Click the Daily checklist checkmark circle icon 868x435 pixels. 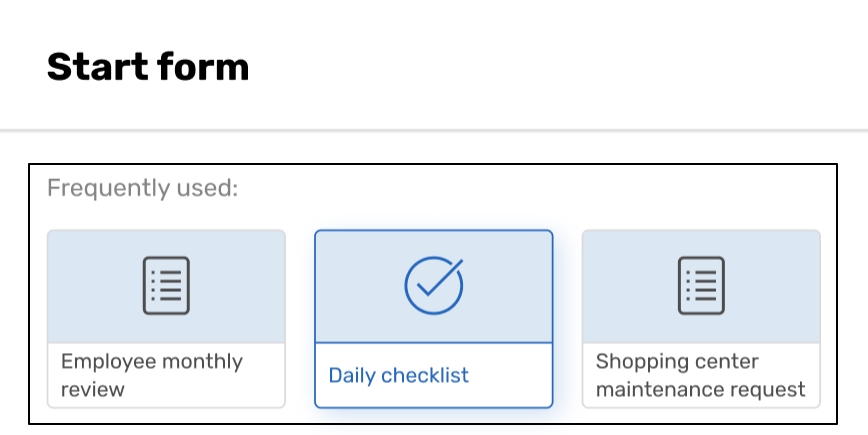433,286
